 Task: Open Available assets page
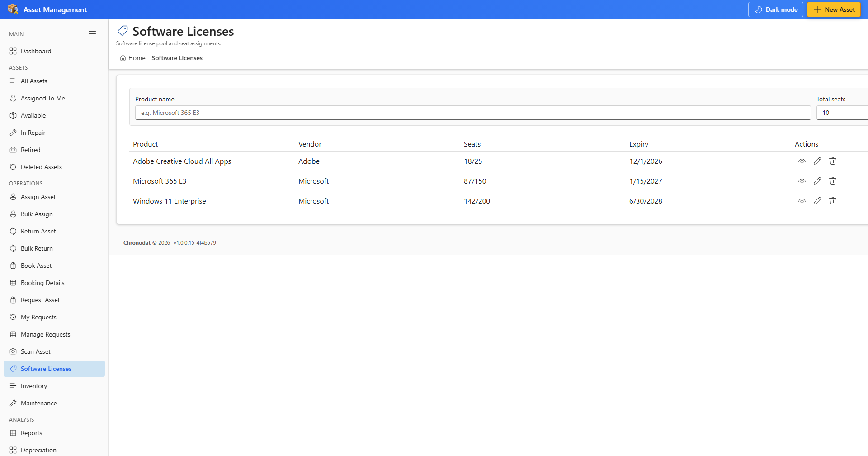point(54,115)
